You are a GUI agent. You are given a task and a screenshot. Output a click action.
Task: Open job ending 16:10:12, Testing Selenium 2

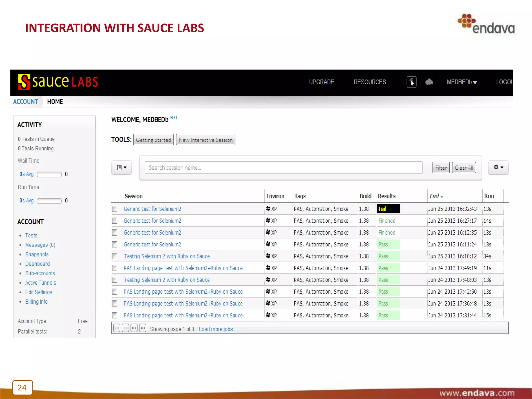(x=167, y=256)
